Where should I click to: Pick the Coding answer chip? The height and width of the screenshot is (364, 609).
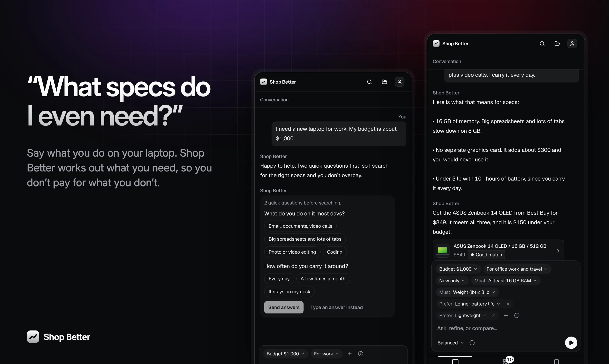point(334,252)
